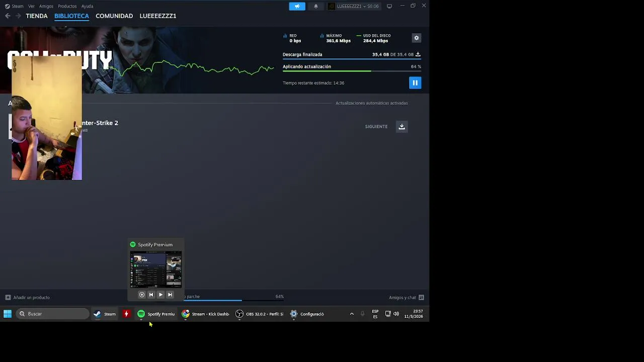This screenshot has width=644, height=362.
Task: Open the Productos menu
Action: pos(67,6)
